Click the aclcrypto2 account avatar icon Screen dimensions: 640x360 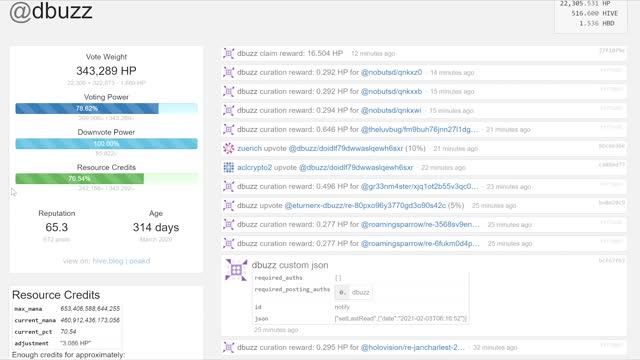click(229, 167)
